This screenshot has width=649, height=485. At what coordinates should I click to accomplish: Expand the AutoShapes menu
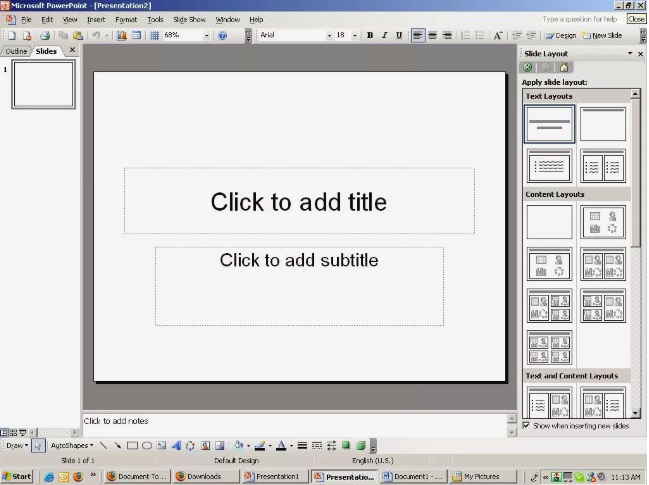pyautogui.click(x=72, y=446)
